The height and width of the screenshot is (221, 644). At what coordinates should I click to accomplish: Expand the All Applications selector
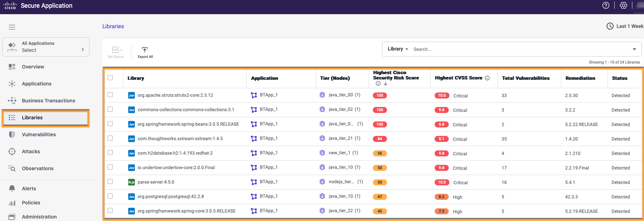(x=46, y=47)
